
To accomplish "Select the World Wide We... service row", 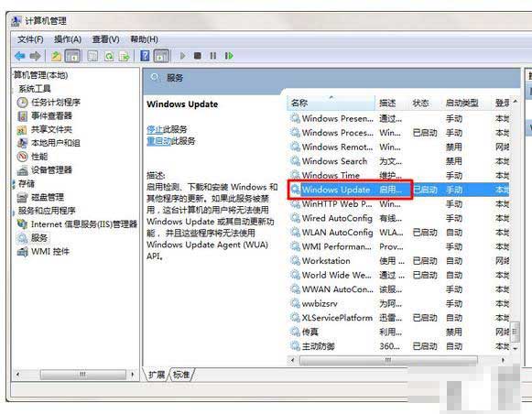I will coord(399,275).
